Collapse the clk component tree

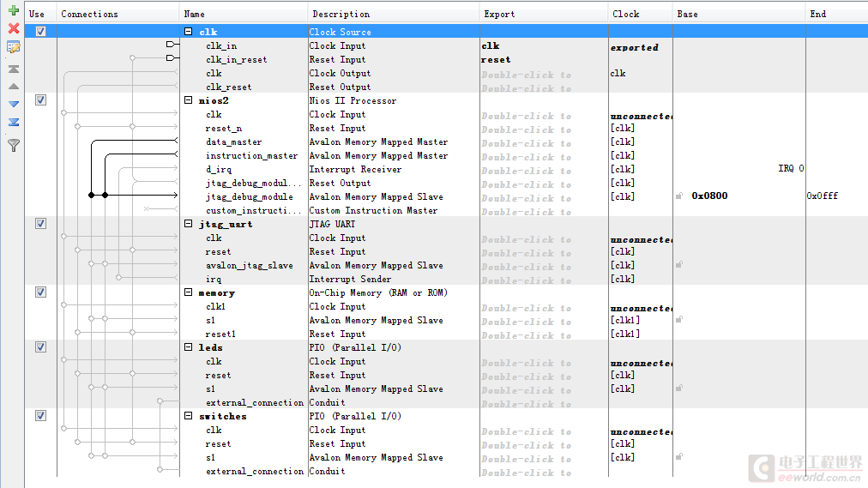coord(189,32)
